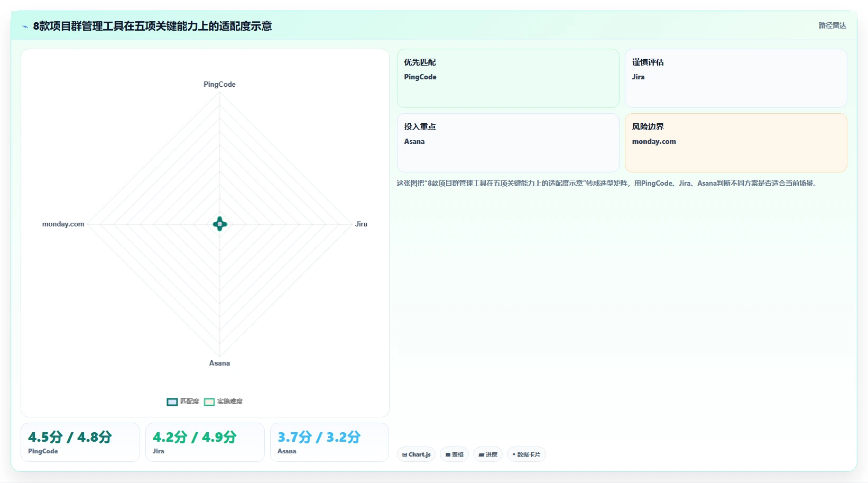Click the 数据卡片 tag
The image size is (868, 483).
point(527,454)
